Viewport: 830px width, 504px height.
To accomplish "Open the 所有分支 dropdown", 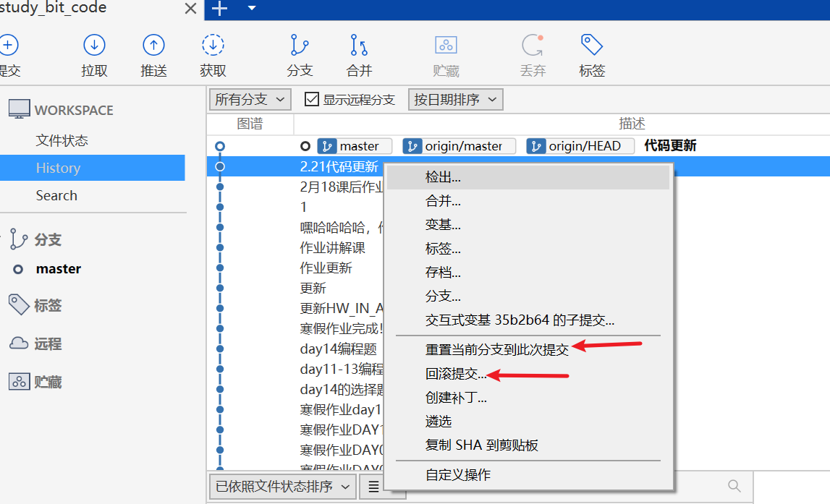I will point(250,99).
